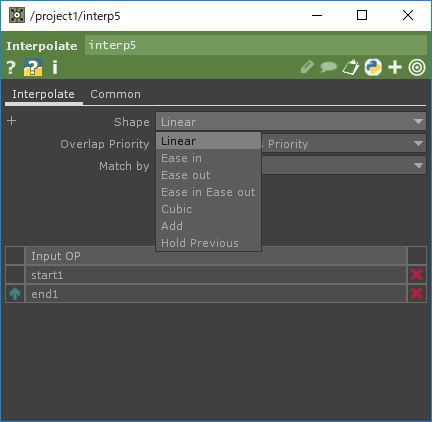Screen dimensions: 432x422
Task: Click the pencil edit icon in header
Action: (307, 67)
